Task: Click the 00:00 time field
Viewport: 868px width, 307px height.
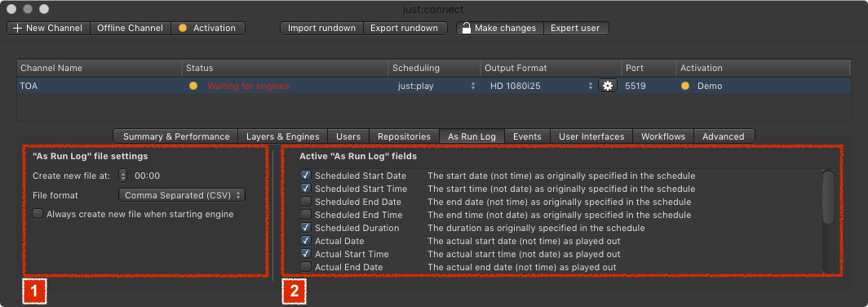Action: 147,175
